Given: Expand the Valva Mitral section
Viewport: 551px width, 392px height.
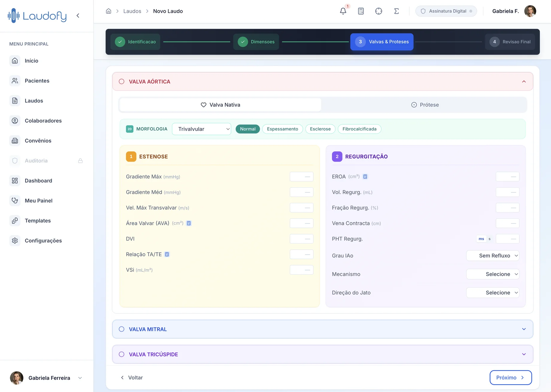Looking at the screenshot, I should point(323,329).
